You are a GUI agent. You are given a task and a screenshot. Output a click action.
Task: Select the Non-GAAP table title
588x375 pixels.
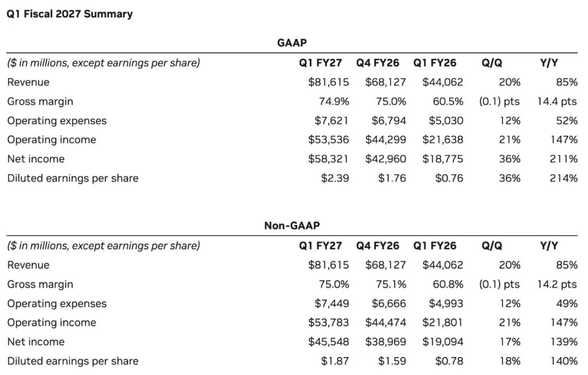(x=292, y=226)
